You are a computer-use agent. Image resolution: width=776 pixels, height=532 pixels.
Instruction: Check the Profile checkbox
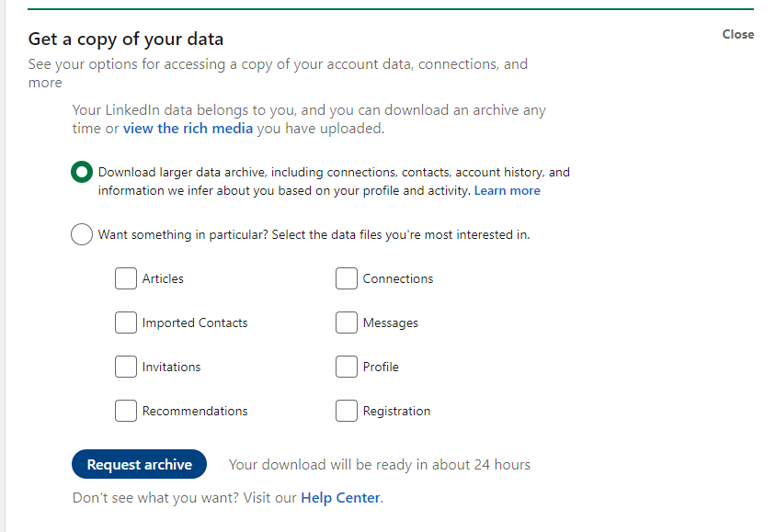pos(347,367)
